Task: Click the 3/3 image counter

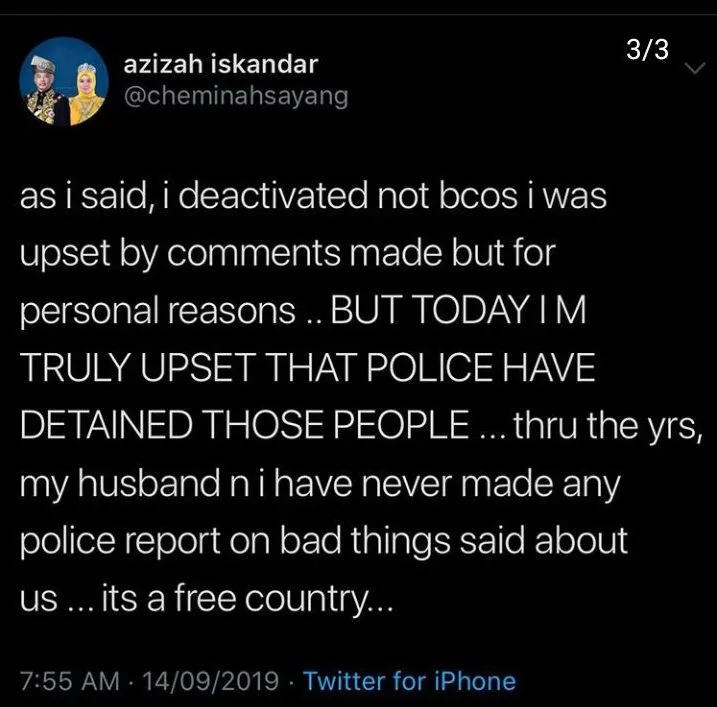Action: coord(646,50)
